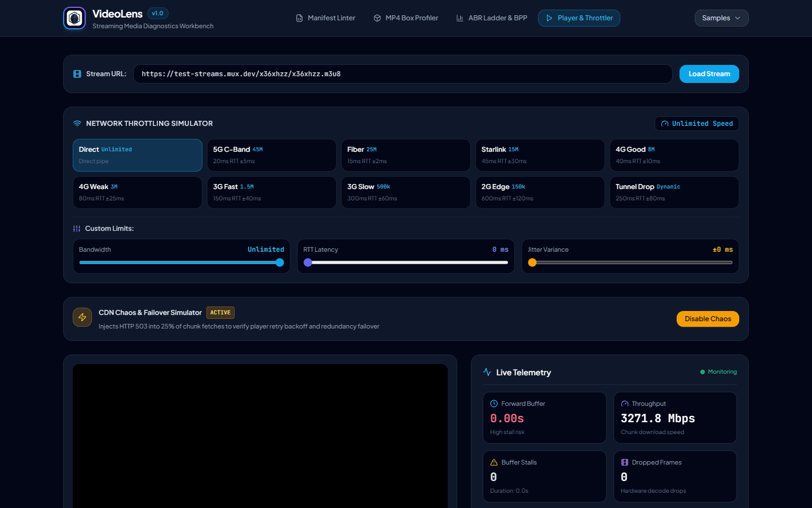Click the lightning bolt CDN Chaos icon
The width and height of the screenshot is (812, 508).
tap(82, 317)
